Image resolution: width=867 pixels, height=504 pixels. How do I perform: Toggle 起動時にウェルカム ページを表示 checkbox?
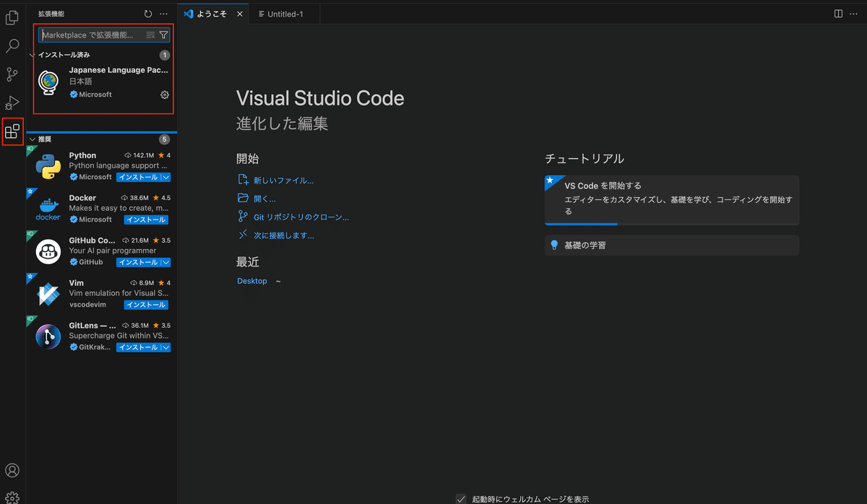click(x=461, y=499)
